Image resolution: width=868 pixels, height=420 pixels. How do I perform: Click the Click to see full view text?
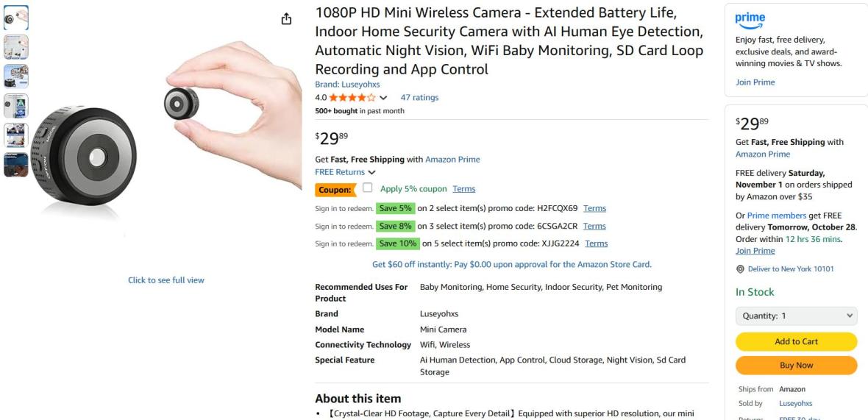click(x=166, y=280)
